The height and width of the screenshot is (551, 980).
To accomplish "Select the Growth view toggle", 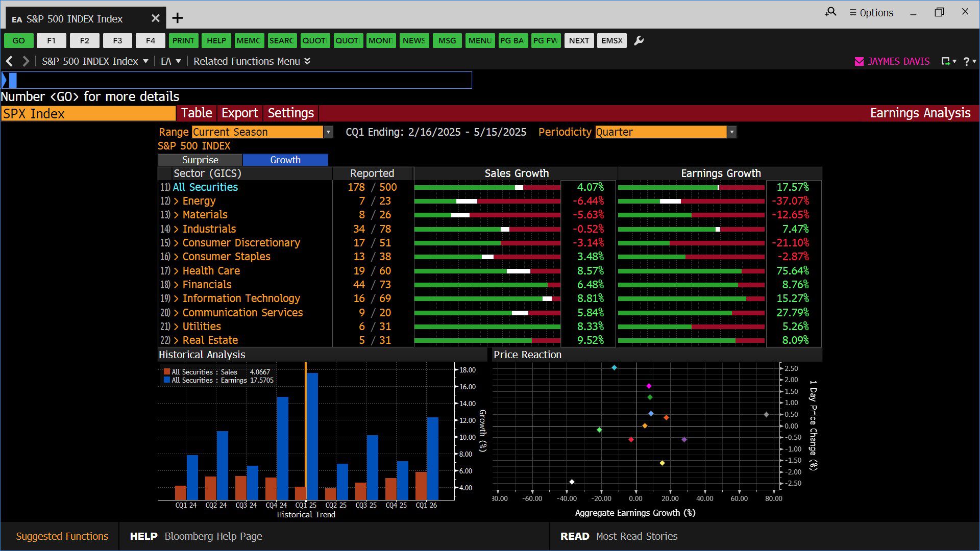I will [x=285, y=160].
